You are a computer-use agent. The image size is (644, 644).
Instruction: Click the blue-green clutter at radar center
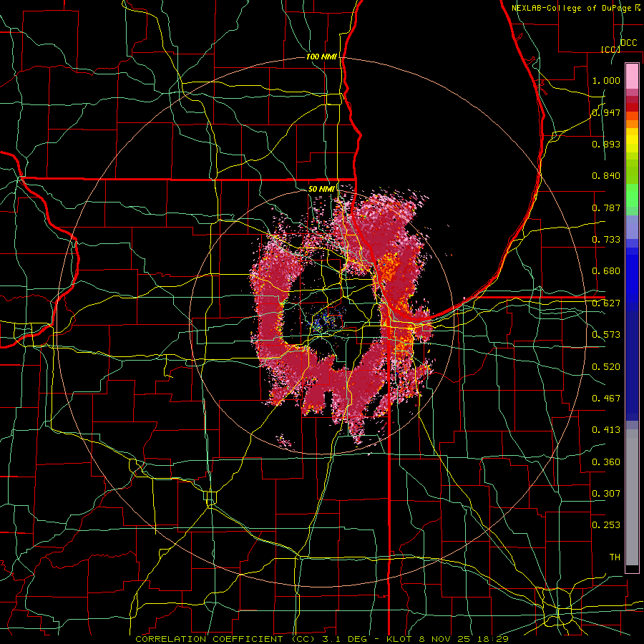point(323,321)
